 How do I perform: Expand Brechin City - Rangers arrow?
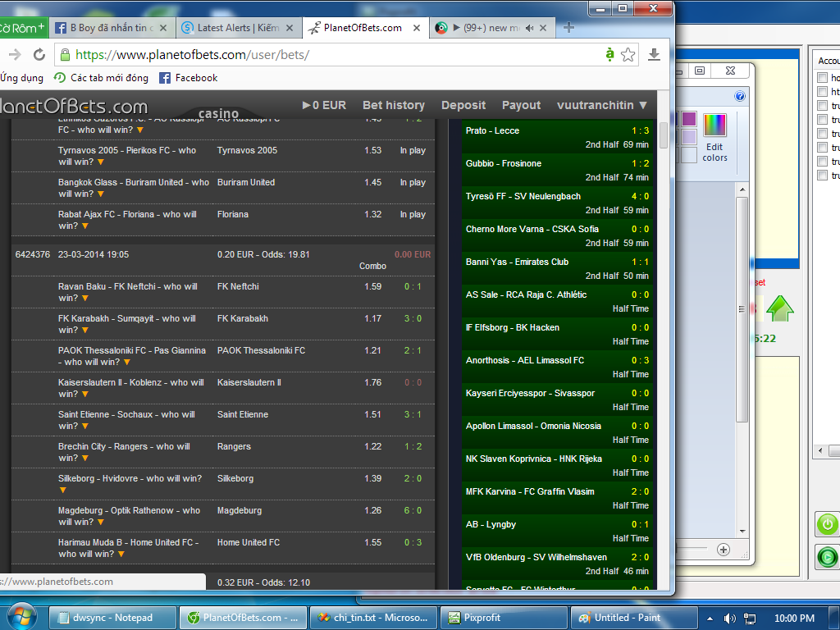tap(85, 459)
